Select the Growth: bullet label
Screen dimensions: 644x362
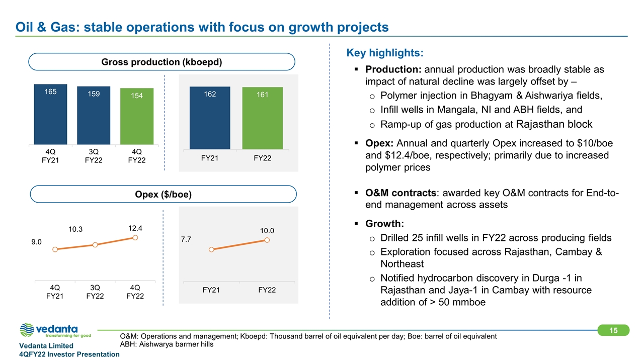click(x=384, y=223)
